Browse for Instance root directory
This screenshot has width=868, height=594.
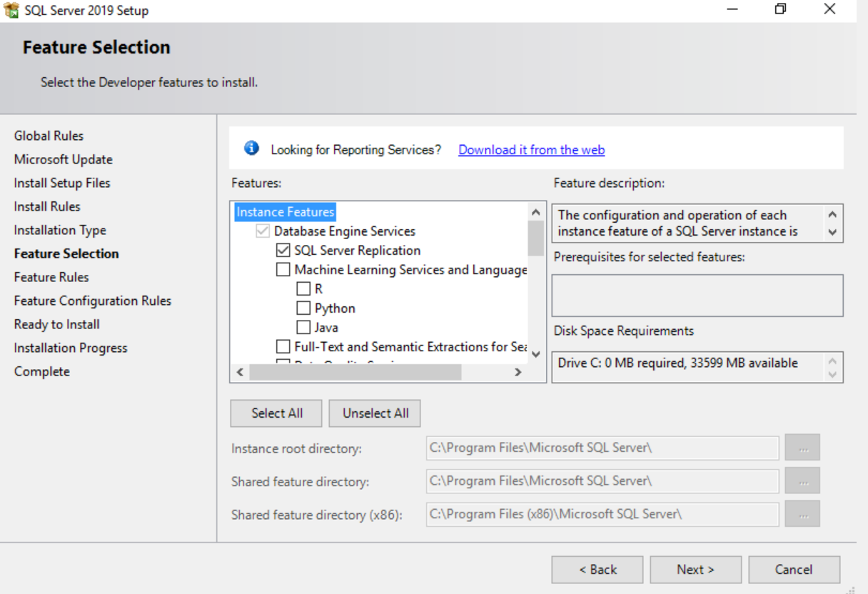click(802, 448)
